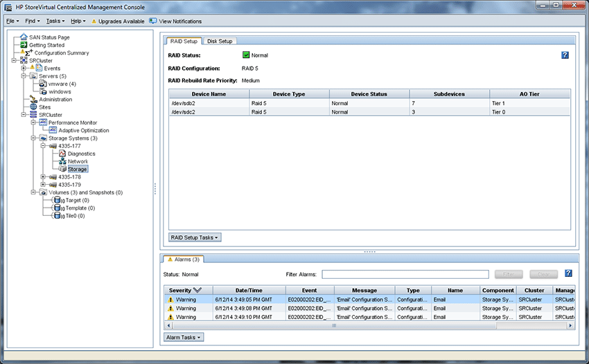Open the Help menu
The width and height of the screenshot is (589, 364).
78,21
